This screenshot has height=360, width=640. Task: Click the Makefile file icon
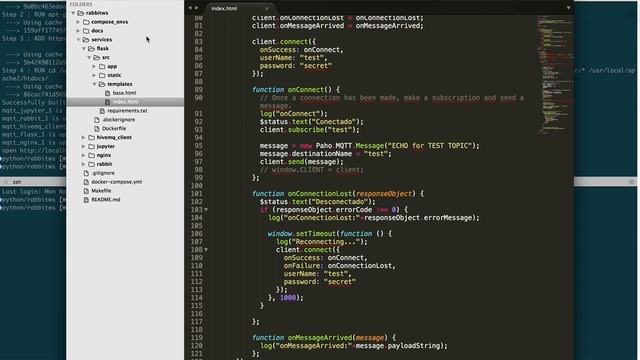click(86, 191)
